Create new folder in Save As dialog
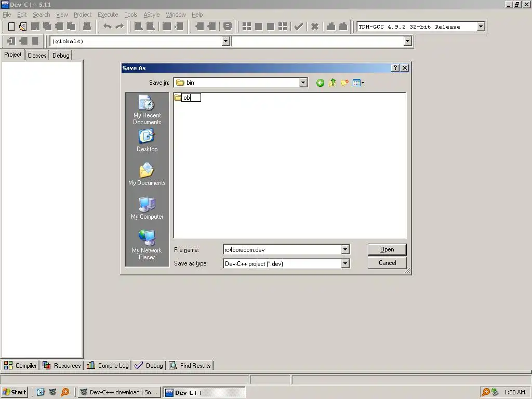The height and width of the screenshot is (399, 532). coord(344,83)
